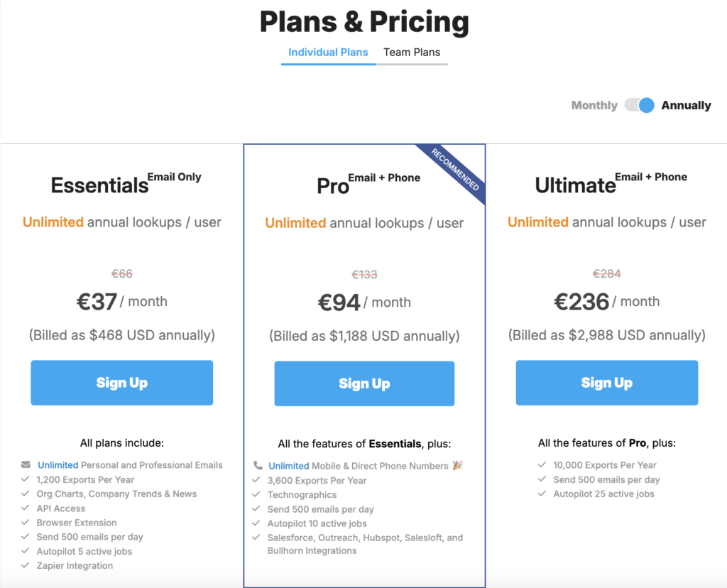The width and height of the screenshot is (727, 588).
Task: Click the Unlimited link for Mobile & Direct Phone Numbers
Action: 288,466
